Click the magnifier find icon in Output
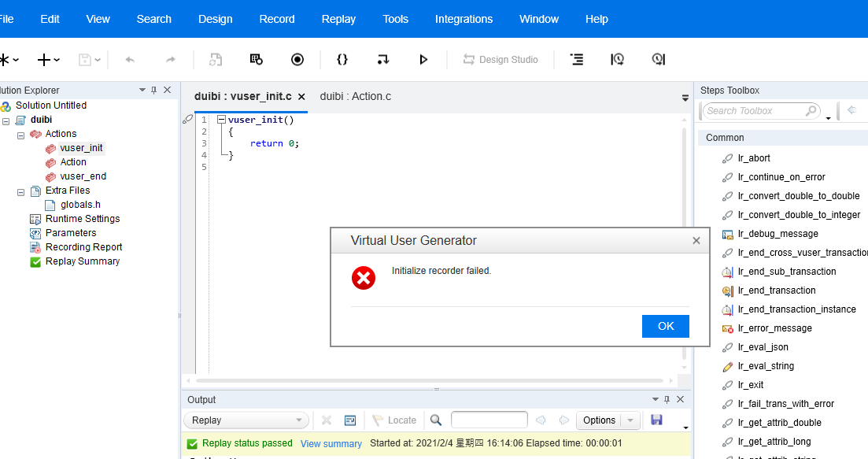 [436, 420]
